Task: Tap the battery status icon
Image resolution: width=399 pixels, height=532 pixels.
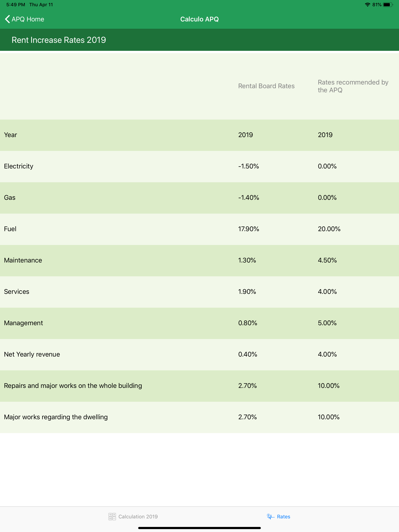Action: pyautogui.click(x=388, y=4)
